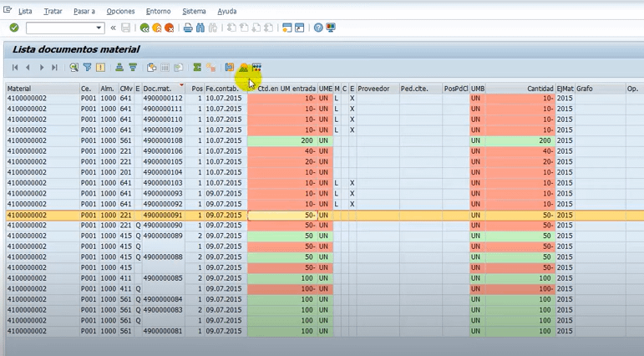Click the Sort Ascending icon
The width and height of the screenshot is (644, 356).
119,68
